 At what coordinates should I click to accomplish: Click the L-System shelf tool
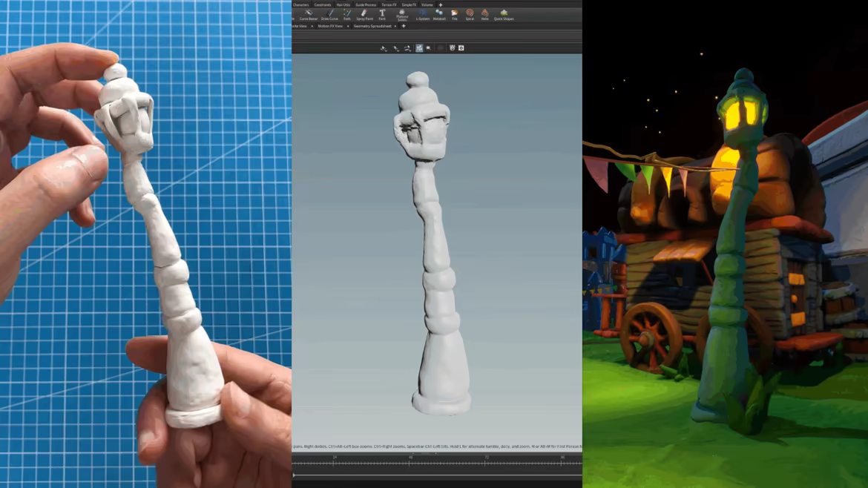pyautogui.click(x=422, y=14)
